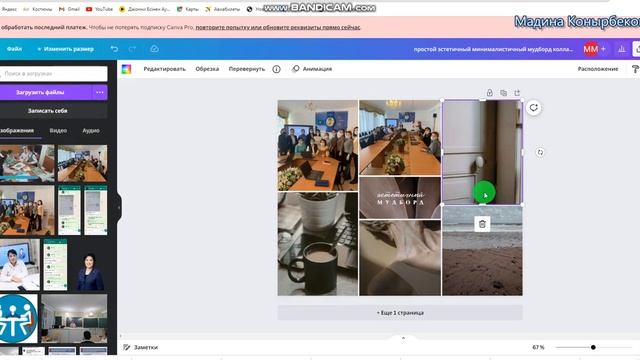The image size is (640, 360).
Task: Open Изменить размер resize option
Action: click(x=65, y=49)
